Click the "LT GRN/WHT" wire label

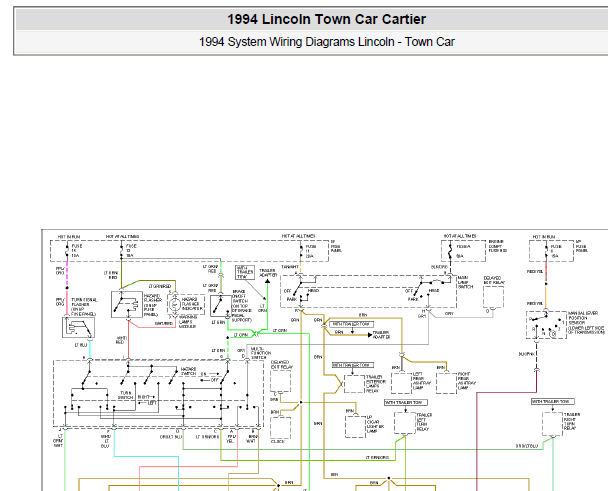[x=58, y=441]
